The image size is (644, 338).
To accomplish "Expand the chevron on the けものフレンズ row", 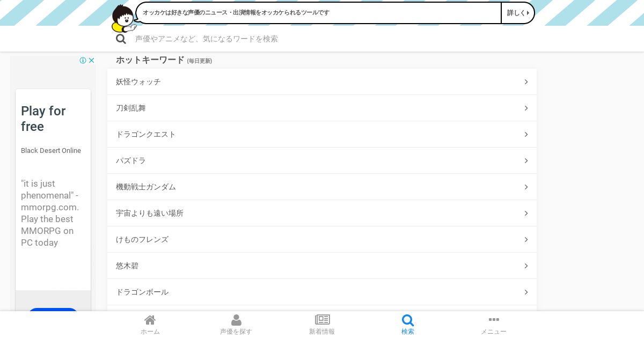I will [526, 240].
